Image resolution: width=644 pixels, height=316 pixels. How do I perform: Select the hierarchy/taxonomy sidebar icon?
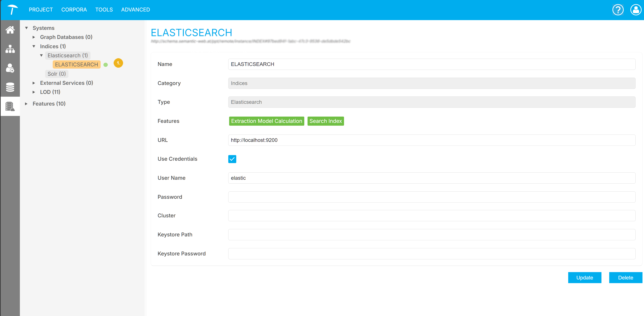point(10,49)
